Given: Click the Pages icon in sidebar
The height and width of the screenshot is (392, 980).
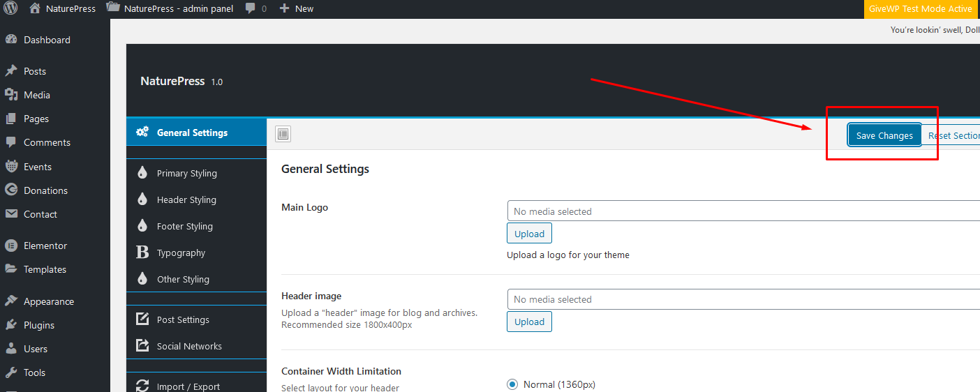Looking at the screenshot, I should pos(11,119).
